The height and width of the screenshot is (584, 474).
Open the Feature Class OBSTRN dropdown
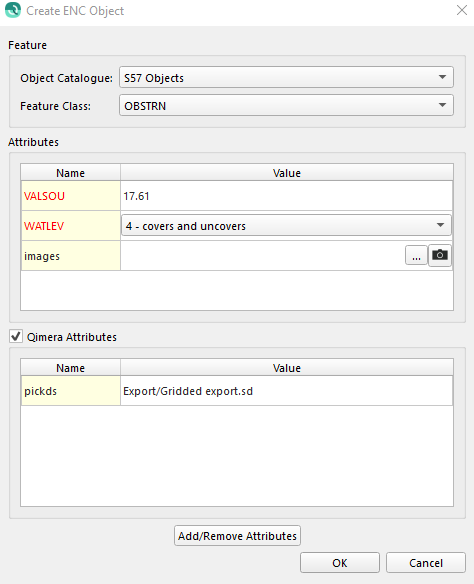coord(286,105)
